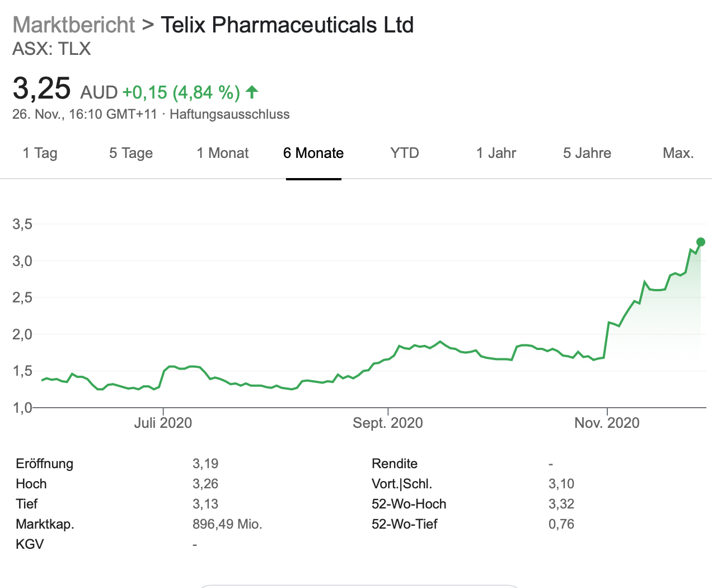Select the 1 Jahr range tab
The height and width of the screenshot is (588, 712).
496,153
